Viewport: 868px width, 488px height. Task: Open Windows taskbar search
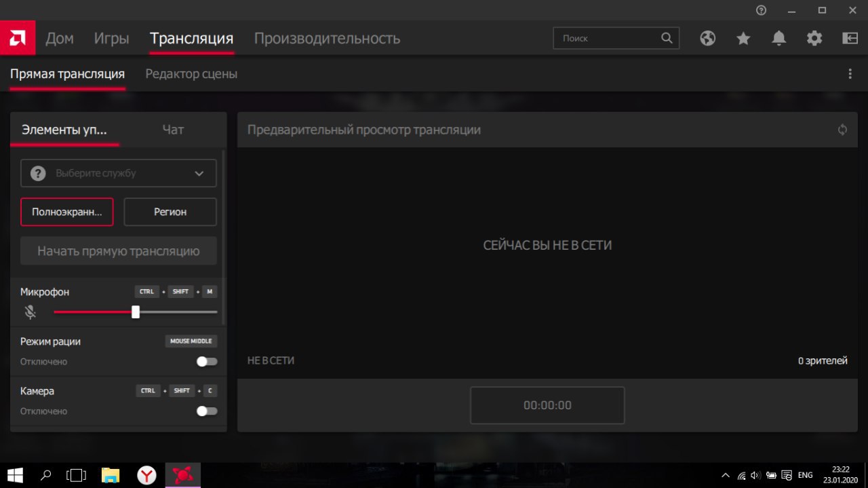coord(46,475)
